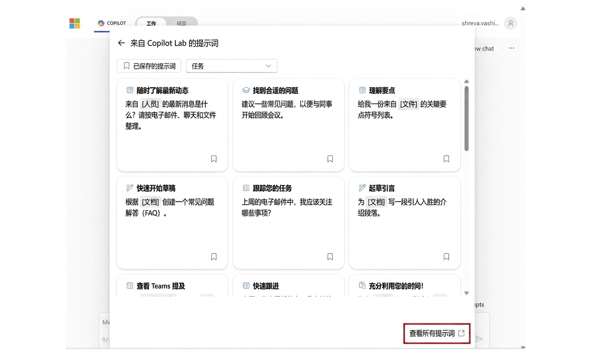Click prompt list scroll-up arrow
The width and height of the screenshot is (594, 364).
[x=466, y=81]
